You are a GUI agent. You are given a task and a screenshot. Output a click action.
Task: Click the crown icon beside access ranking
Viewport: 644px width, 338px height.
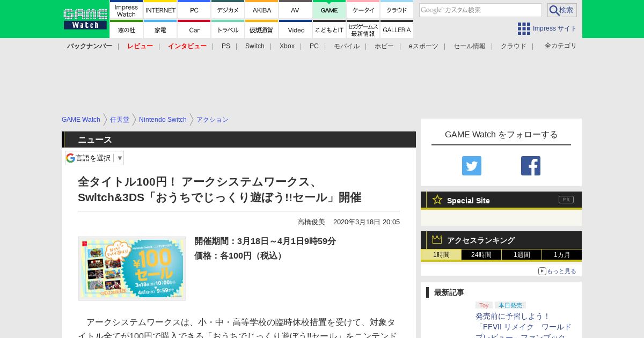click(437, 240)
